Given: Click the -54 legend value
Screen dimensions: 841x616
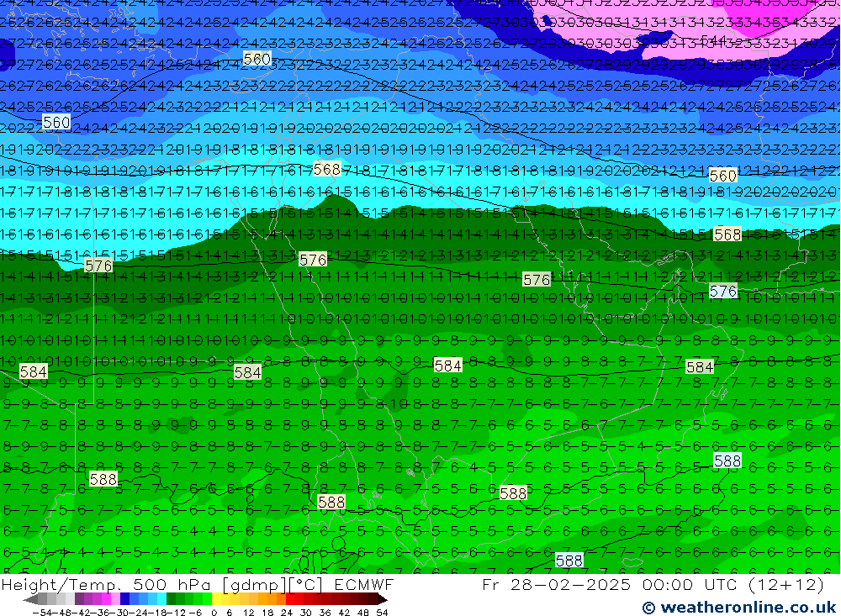Looking at the screenshot, I should pos(42,613).
